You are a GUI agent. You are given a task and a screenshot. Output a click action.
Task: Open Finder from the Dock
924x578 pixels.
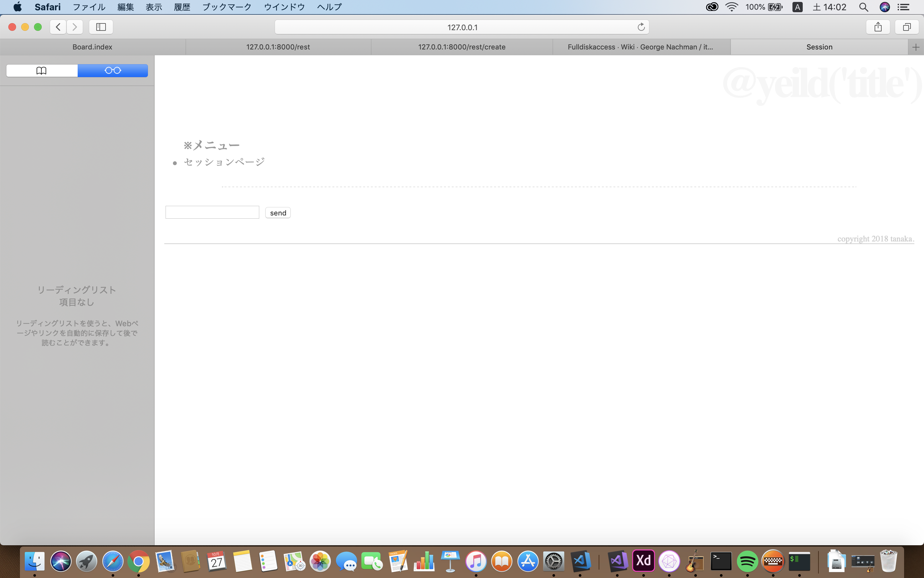(x=35, y=561)
